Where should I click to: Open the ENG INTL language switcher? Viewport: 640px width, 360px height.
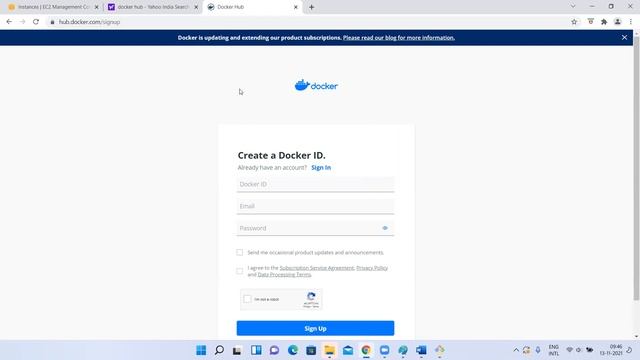pos(553,350)
